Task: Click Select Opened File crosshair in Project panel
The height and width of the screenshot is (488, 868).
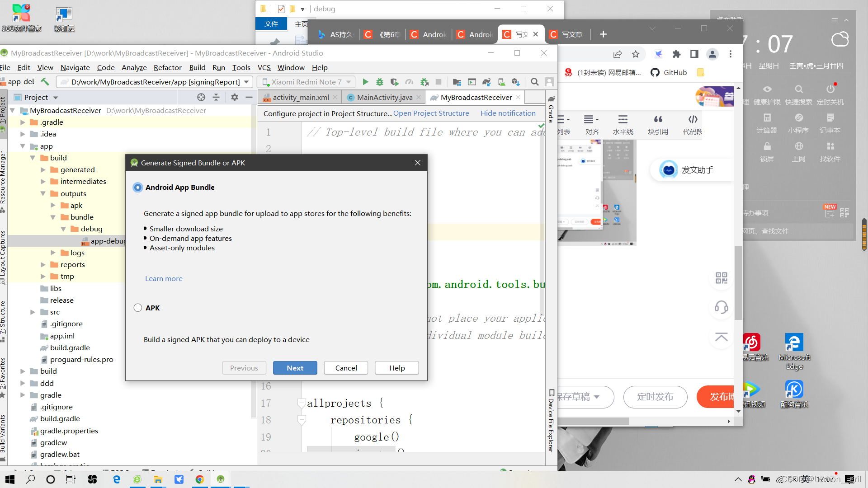Action: click(x=201, y=97)
